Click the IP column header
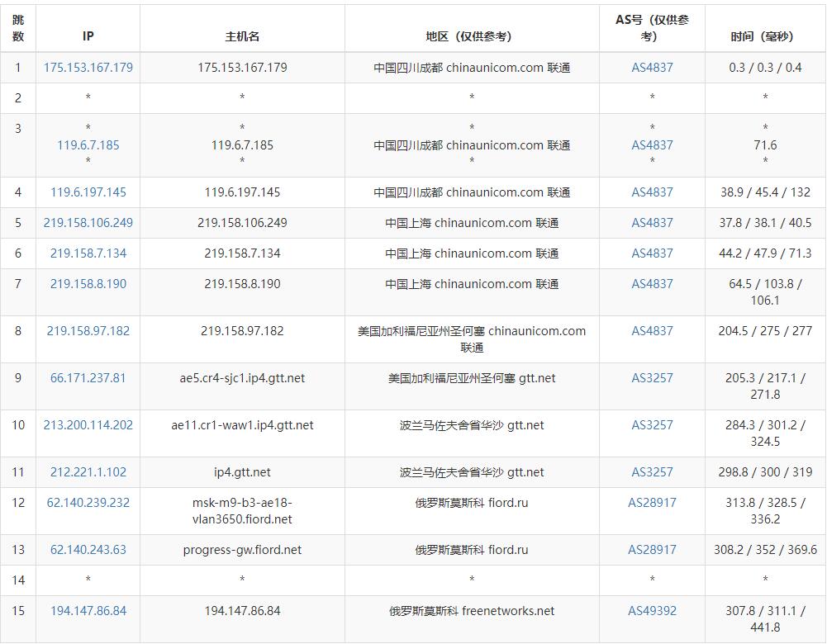 click(x=88, y=36)
